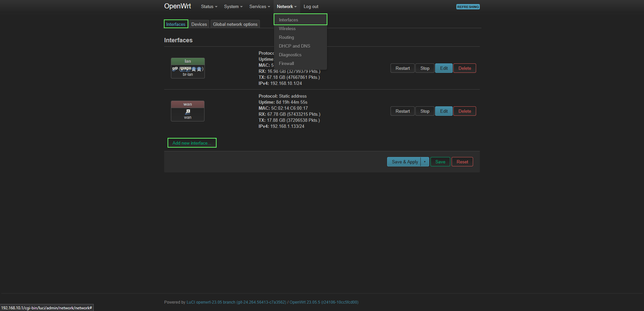Click wan IPv4 192.168.1.133/24
Image resolution: width=644 pixels, height=311 pixels.
tap(281, 126)
